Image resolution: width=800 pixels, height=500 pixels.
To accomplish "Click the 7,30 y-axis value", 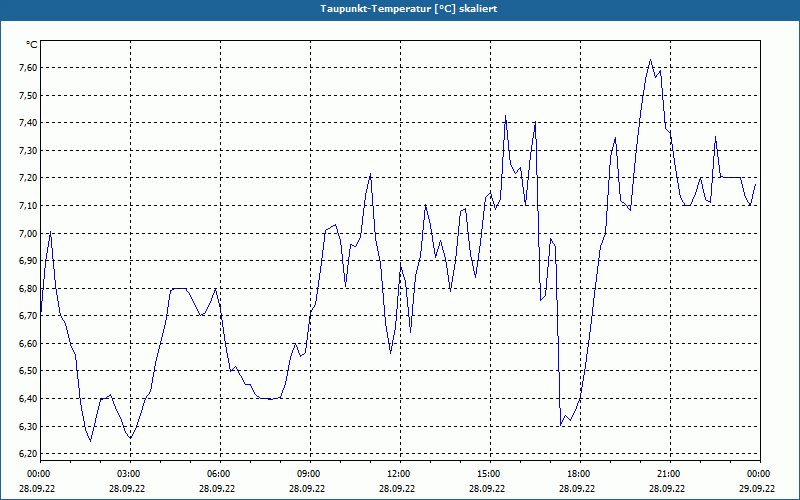I will (28, 151).
